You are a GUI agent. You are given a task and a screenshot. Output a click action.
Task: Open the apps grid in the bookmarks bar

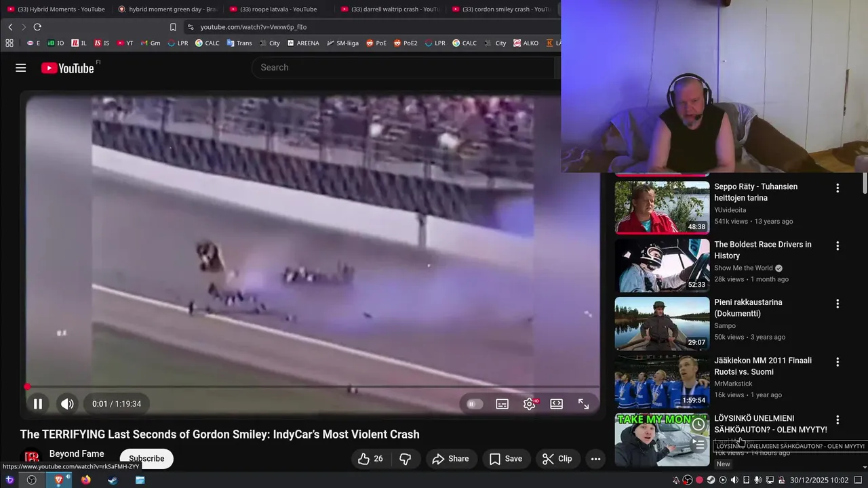[9, 43]
